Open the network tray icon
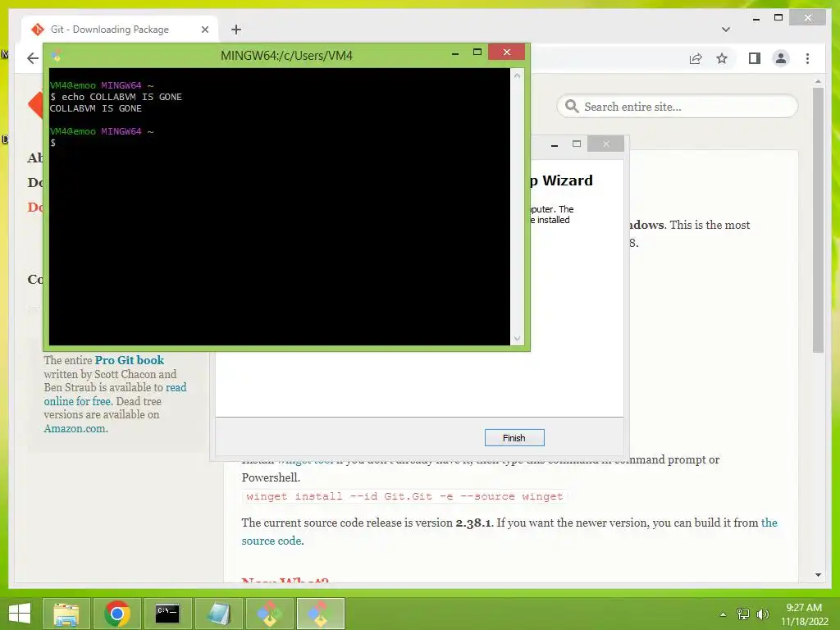This screenshot has width=840, height=630. [743, 614]
